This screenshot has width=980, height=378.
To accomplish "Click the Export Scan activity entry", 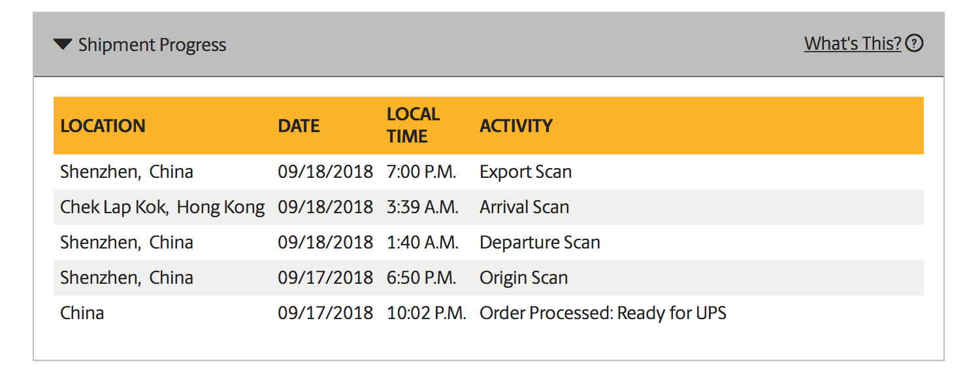I will coord(525,172).
